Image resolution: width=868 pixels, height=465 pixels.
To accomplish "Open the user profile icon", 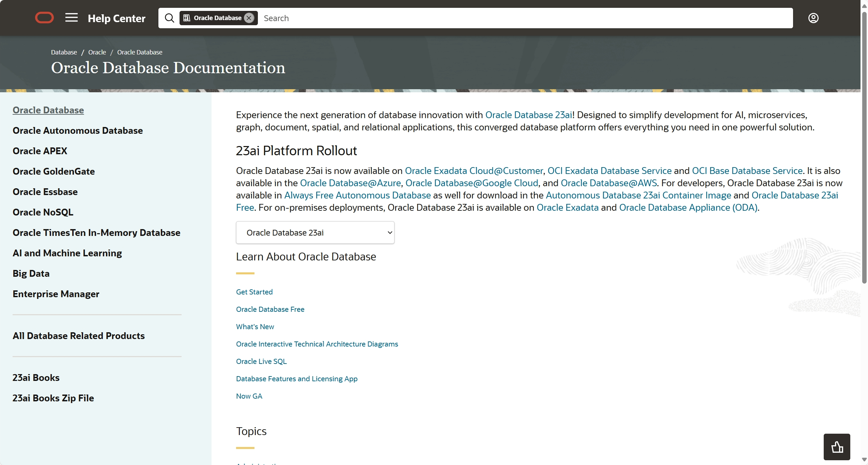I will pyautogui.click(x=813, y=18).
